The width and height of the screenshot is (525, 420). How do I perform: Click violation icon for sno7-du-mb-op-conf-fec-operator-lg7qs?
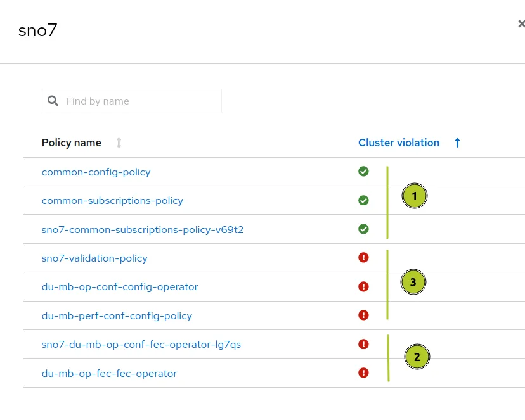363,344
